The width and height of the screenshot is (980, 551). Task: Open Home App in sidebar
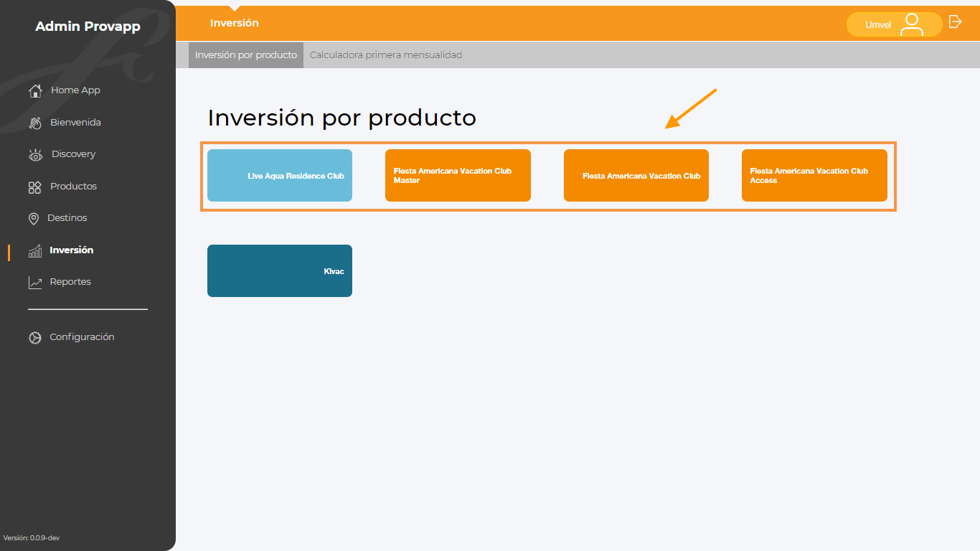click(x=75, y=90)
